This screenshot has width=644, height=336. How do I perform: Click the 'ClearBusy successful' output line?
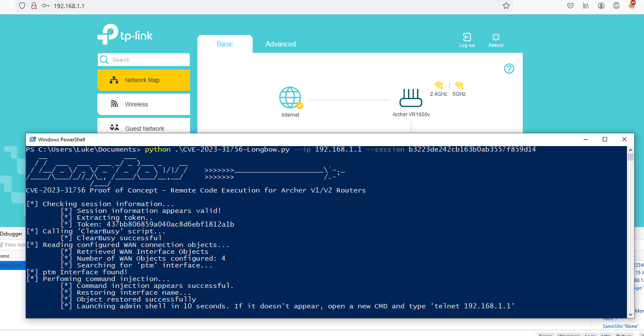click(x=111, y=238)
